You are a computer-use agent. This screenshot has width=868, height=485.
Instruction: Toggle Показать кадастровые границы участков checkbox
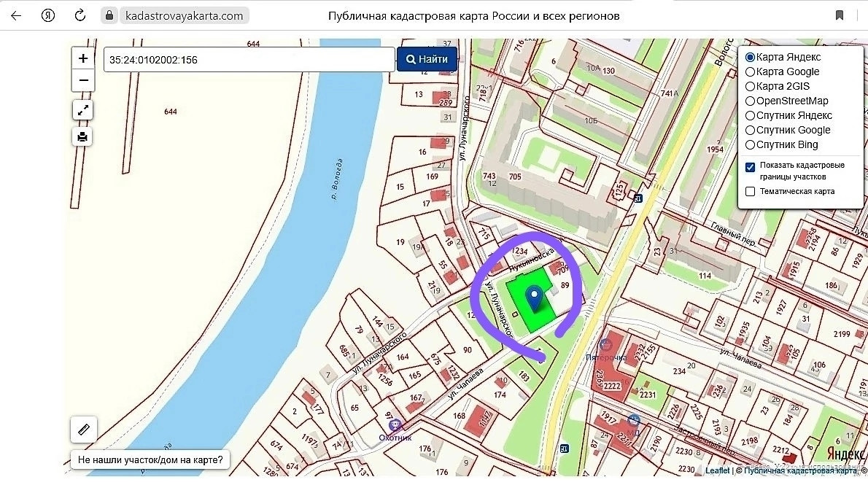[750, 167]
